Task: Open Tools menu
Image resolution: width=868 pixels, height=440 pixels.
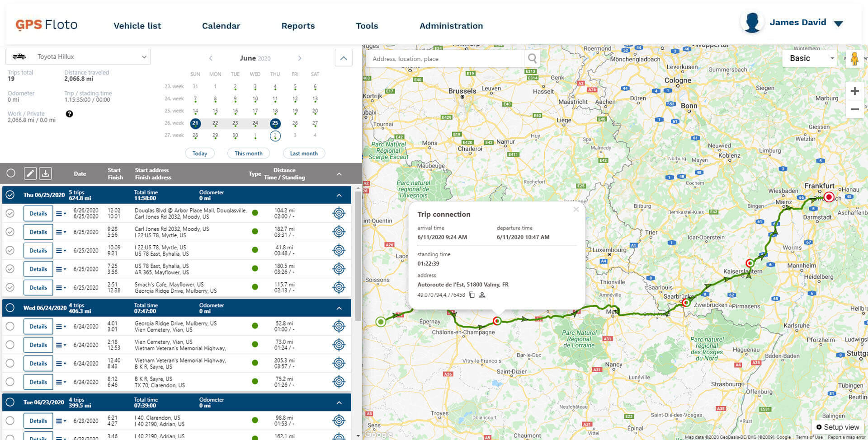Action: coord(367,26)
